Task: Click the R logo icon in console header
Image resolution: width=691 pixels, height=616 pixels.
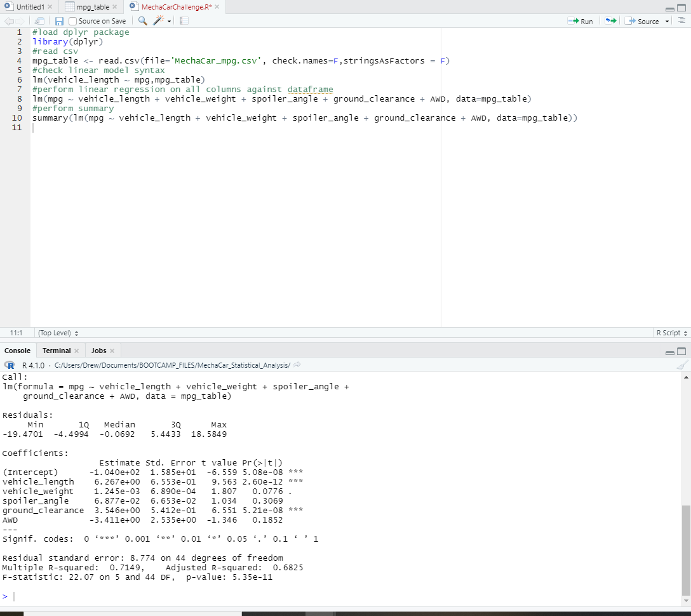Action: (x=10, y=365)
